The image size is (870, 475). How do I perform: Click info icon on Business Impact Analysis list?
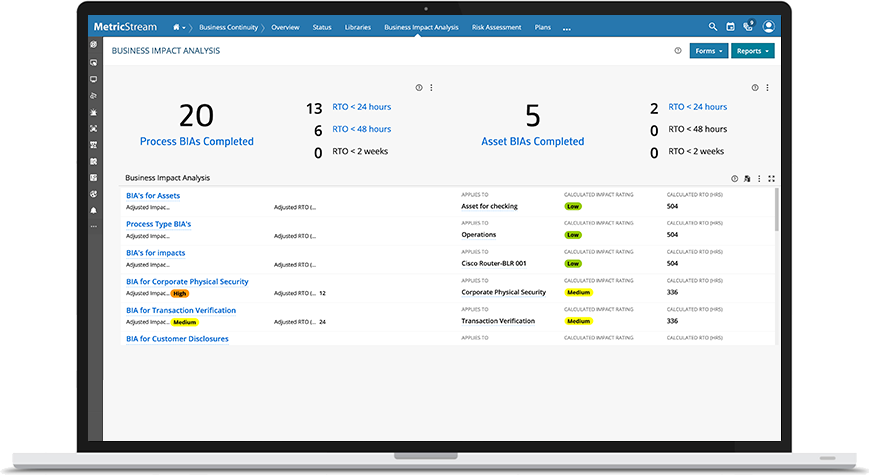point(735,179)
